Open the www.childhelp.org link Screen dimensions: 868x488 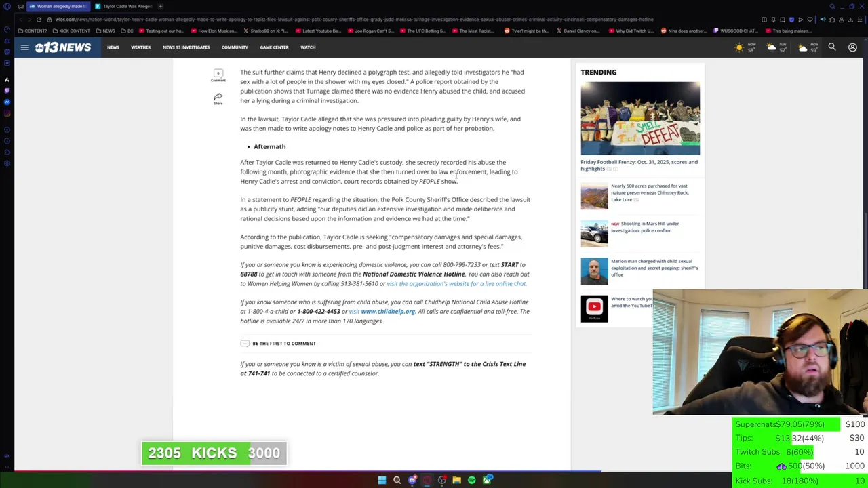[388, 311]
